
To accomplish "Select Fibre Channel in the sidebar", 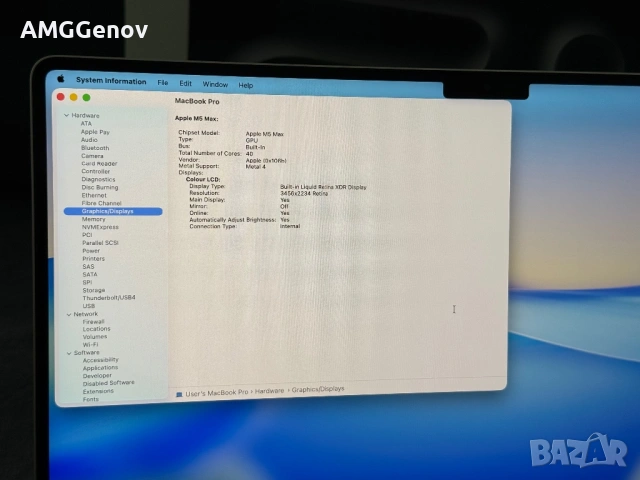I will tap(101, 203).
